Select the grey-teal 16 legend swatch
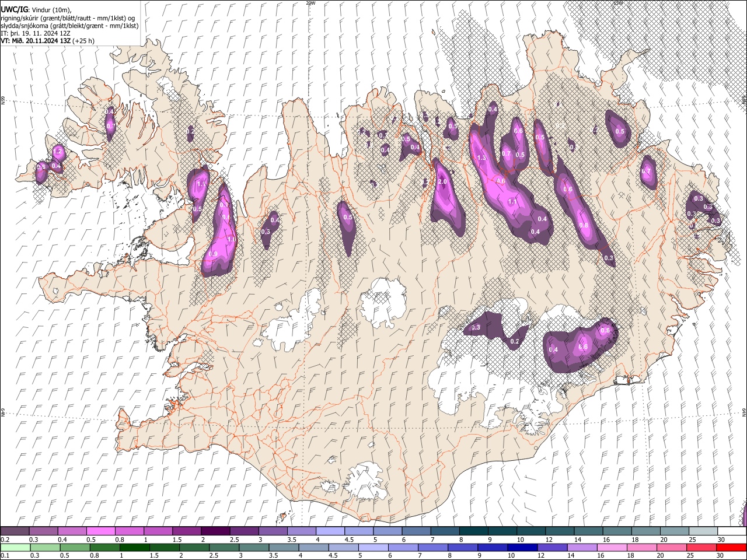The width and height of the screenshot is (747, 560). point(617,531)
